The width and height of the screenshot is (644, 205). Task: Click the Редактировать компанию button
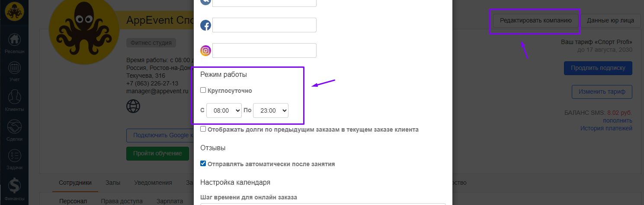click(536, 20)
